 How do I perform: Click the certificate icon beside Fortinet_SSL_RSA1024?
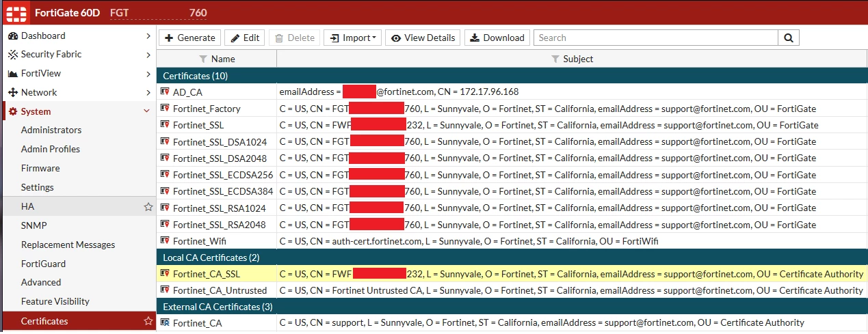coord(165,208)
